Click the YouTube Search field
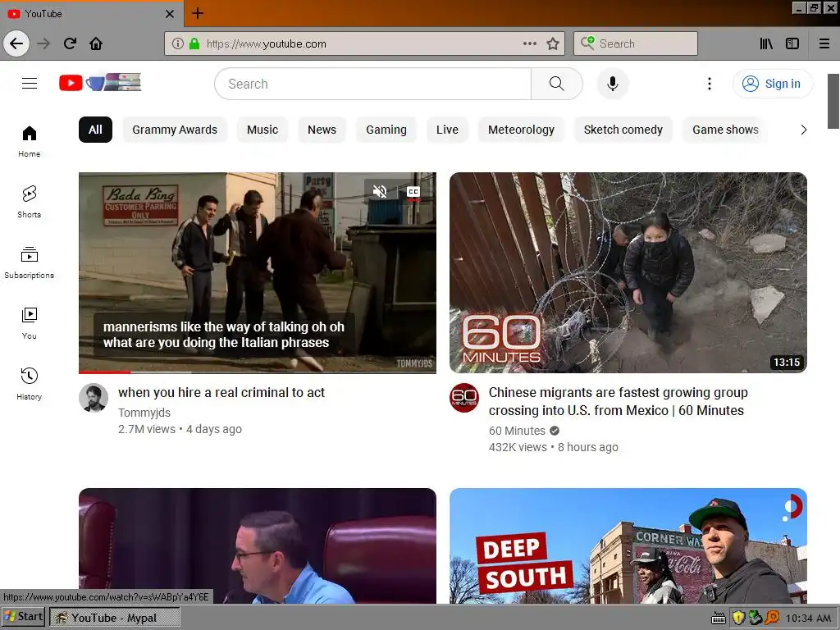This screenshot has width=840, height=630. [x=373, y=84]
